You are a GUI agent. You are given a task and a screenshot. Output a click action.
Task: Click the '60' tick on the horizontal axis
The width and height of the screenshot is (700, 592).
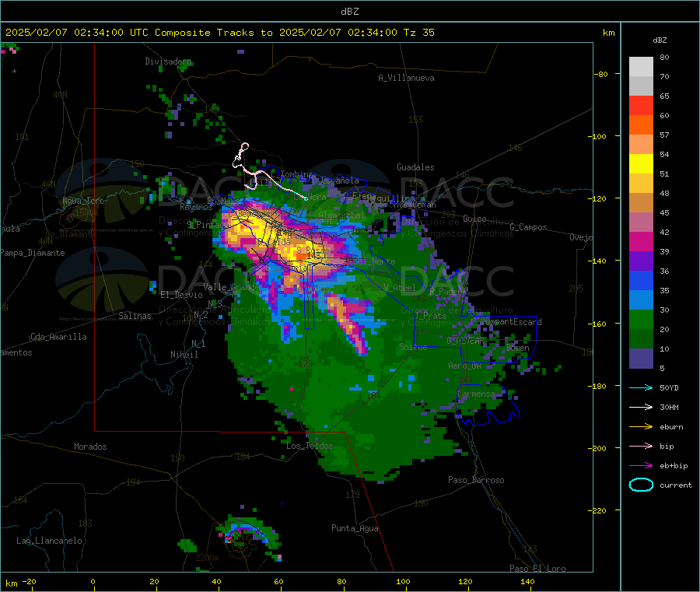pos(278,582)
